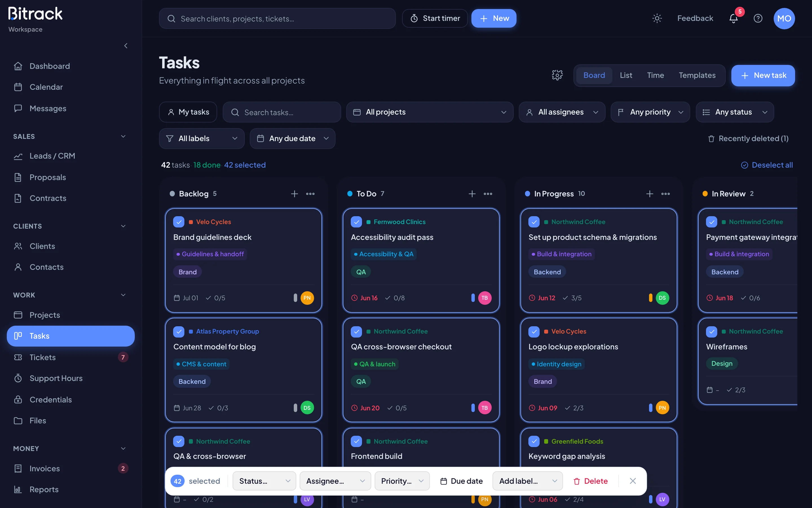Click Start timer button
This screenshot has height=508, width=812.
(x=435, y=18)
